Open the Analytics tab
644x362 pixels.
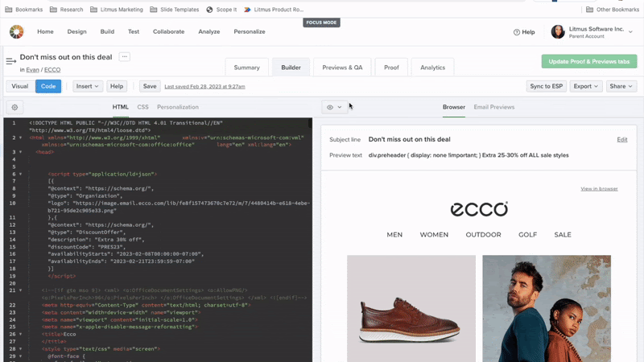pyautogui.click(x=432, y=68)
